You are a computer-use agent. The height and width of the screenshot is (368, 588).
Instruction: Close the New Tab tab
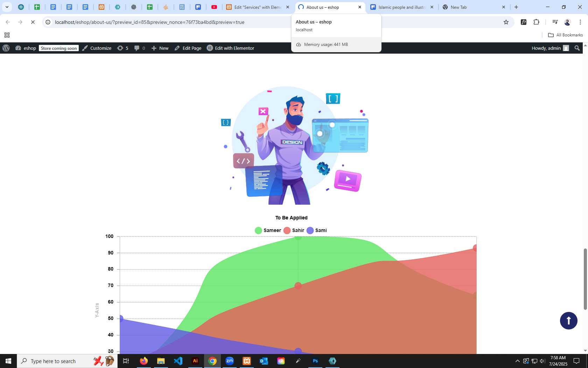pyautogui.click(x=504, y=7)
